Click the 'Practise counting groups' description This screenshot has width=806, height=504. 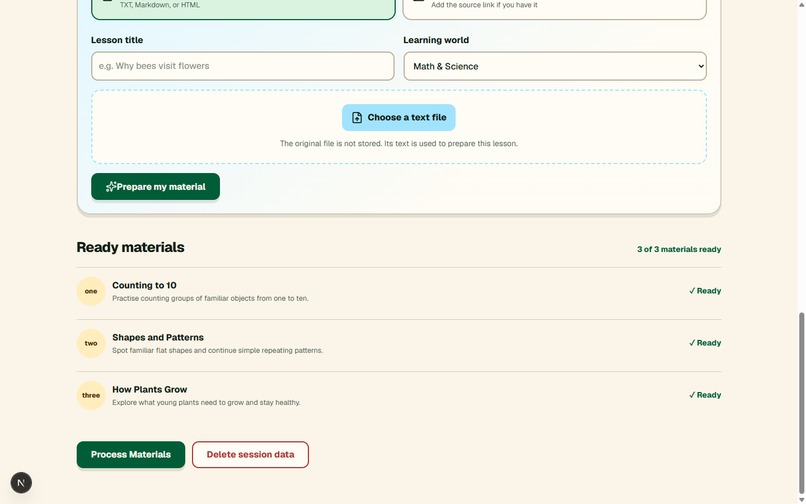(x=210, y=298)
